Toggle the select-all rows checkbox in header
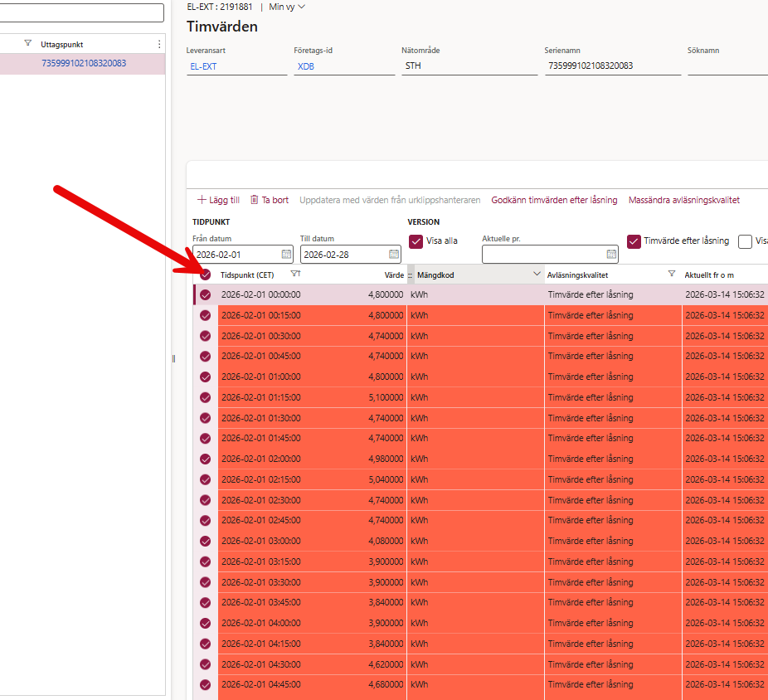768x700 pixels. click(x=205, y=275)
